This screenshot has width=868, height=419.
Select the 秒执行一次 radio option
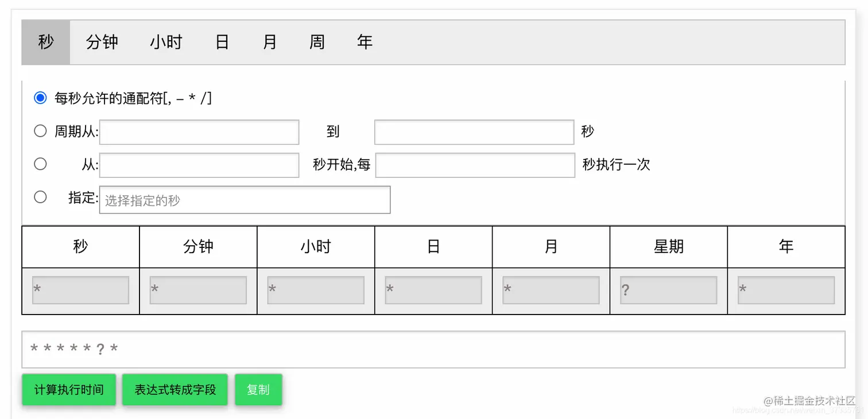tap(40, 164)
